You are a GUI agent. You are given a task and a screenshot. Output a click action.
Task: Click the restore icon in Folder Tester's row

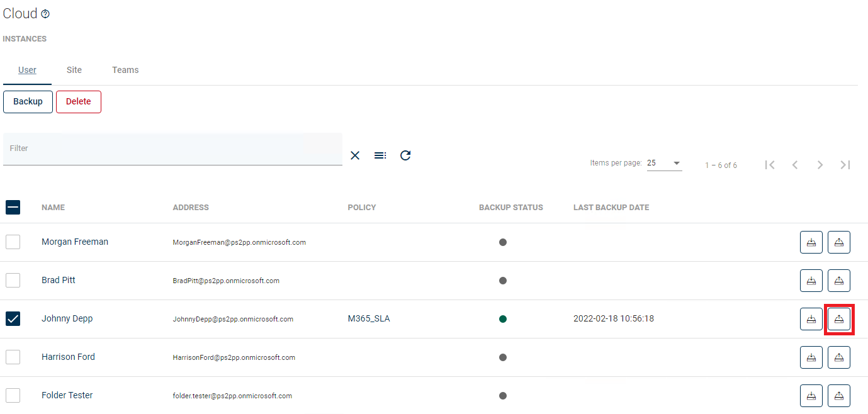(838, 396)
